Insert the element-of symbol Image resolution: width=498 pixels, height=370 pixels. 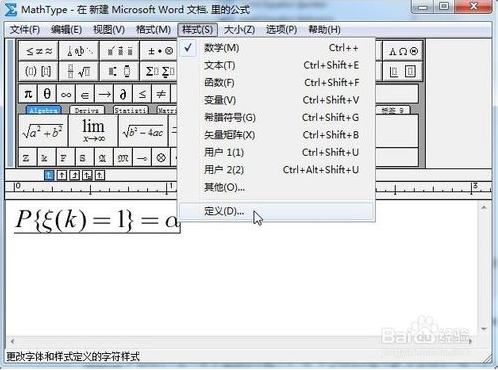click(x=85, y=94)
